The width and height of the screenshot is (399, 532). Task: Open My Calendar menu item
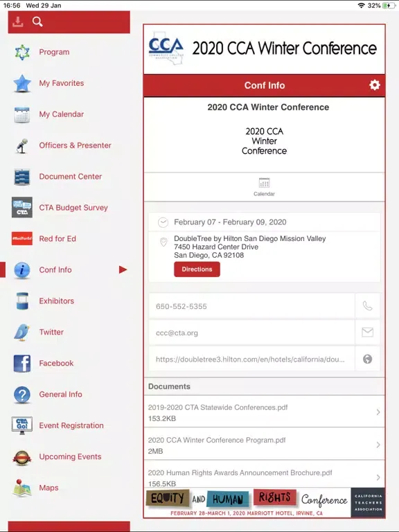point(62,114)
